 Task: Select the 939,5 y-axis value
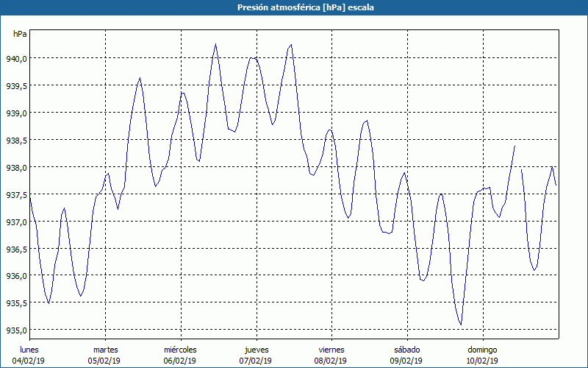point(16,85)
